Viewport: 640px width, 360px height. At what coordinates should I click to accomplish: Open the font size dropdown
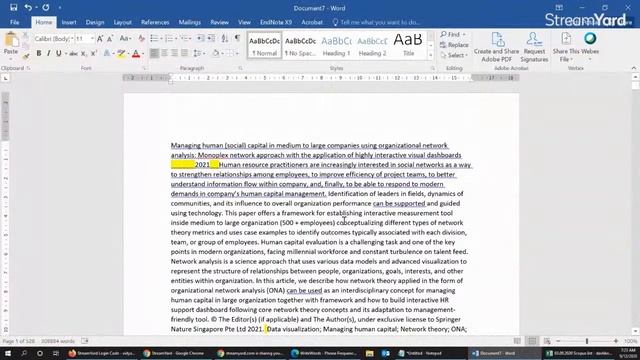pyautogui.click(x=93, y=39)
